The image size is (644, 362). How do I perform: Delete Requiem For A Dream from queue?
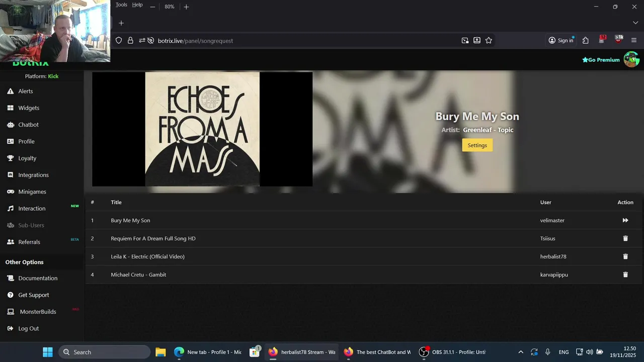625,238
